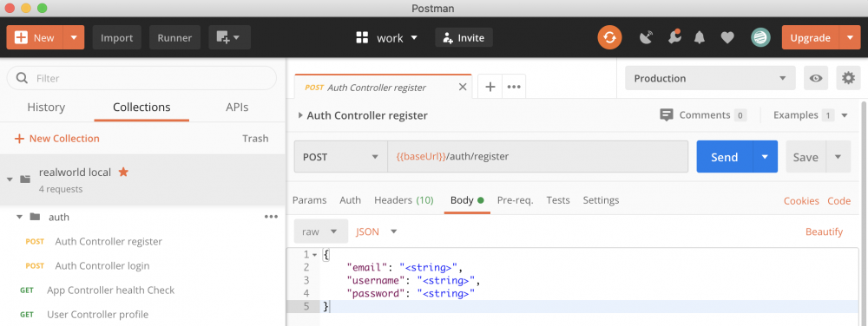868x326 pixels.
Task: Click the Invite button
Action: tap(464, 37)
